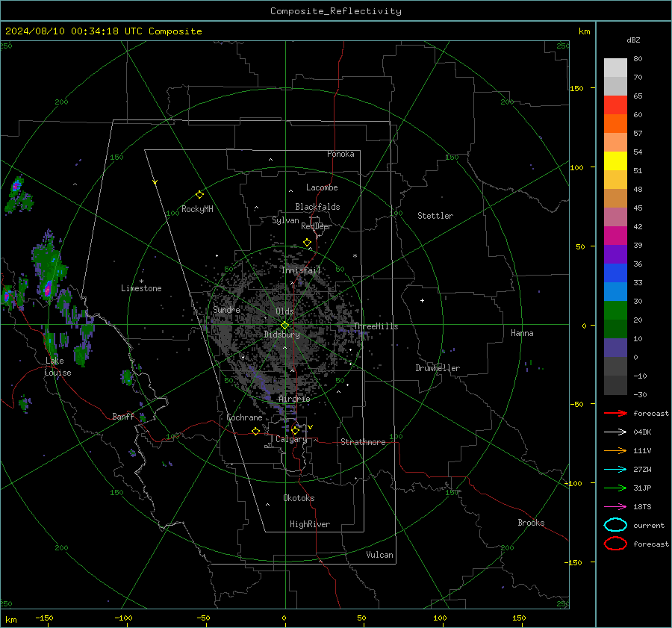Click the Drumheller city label
Screen dimensions: 672x628
(x=438, y=368)
